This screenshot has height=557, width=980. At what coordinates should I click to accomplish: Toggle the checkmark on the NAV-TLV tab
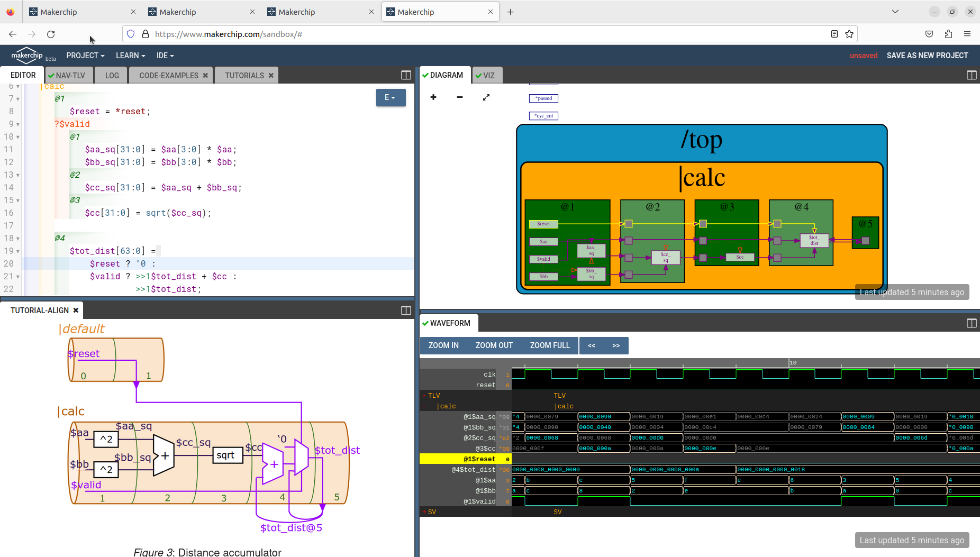pyautogui.click(x=51, y=75)
